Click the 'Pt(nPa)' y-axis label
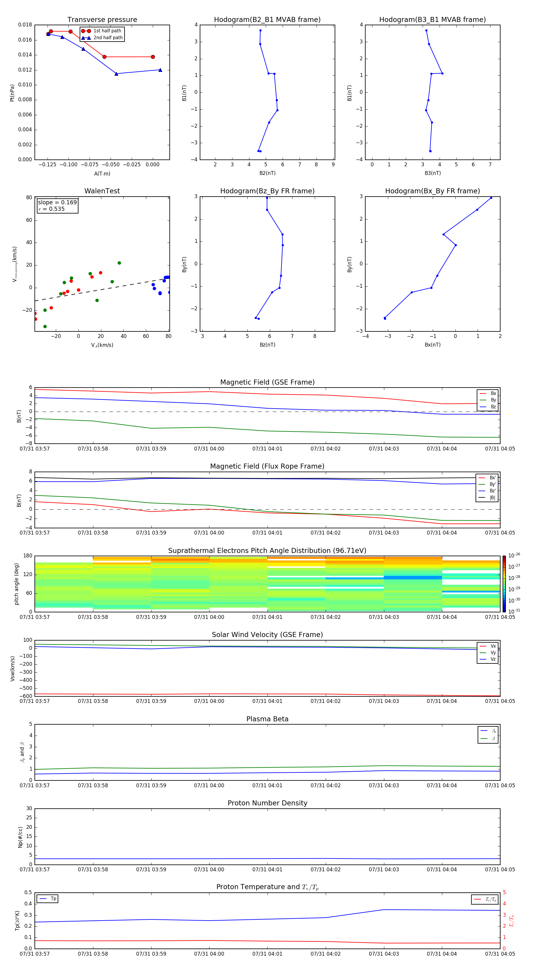 [x=12, y=93]
